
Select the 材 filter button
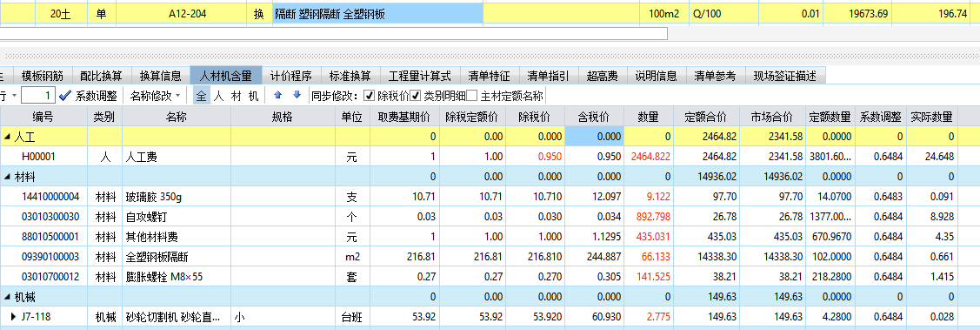[x=237, y=96]
